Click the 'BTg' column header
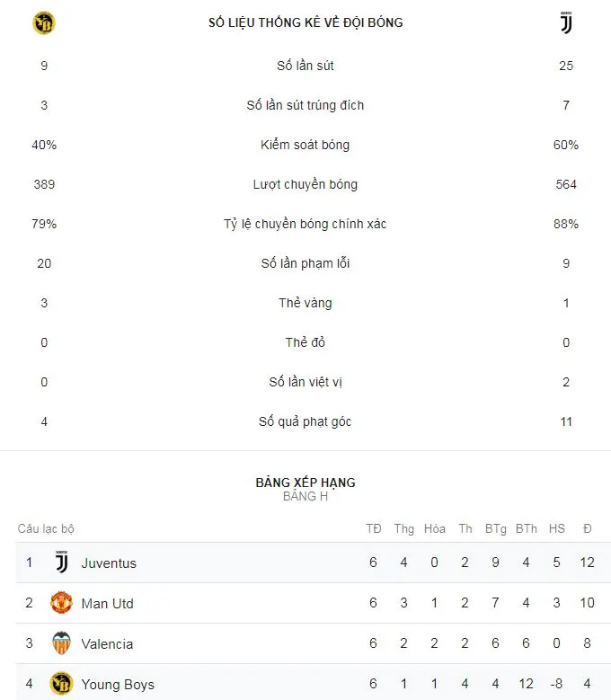 [x=495, y=528]
